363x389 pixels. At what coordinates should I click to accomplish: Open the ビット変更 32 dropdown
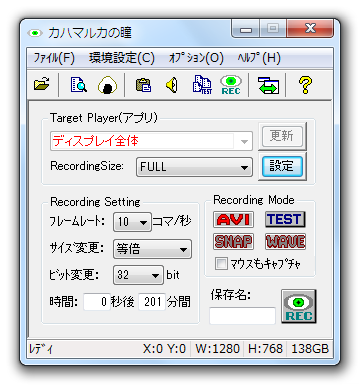[x=138, y=275]
